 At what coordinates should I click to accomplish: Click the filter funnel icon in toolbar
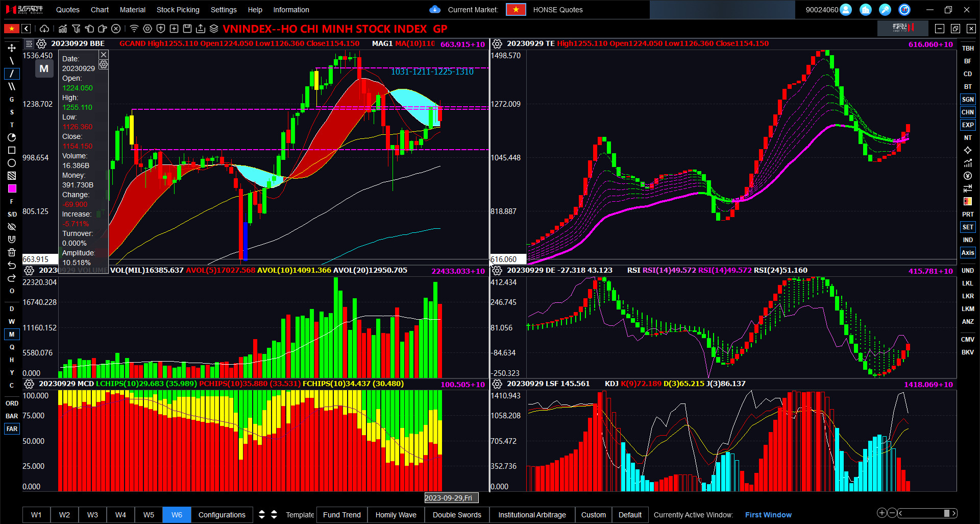tap(76, 29)
